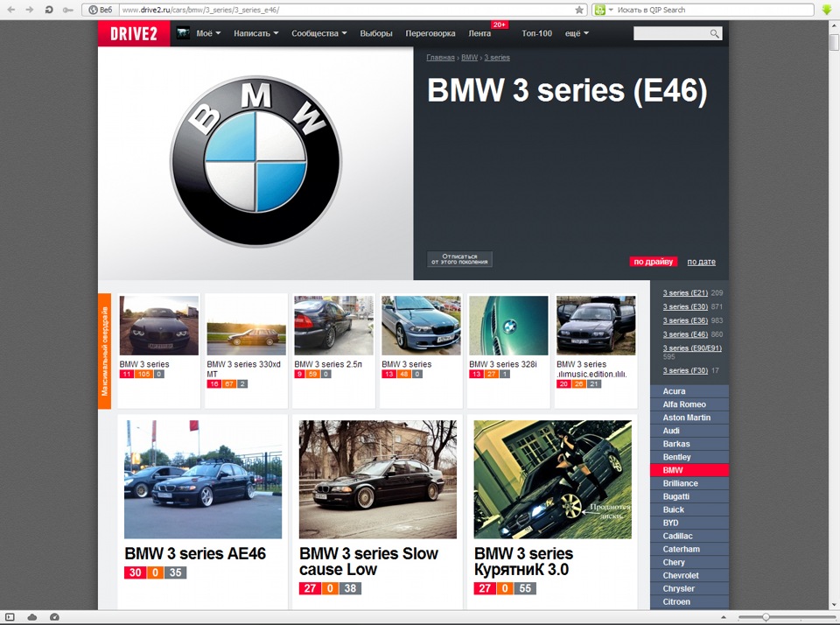Open BMW 3 series AE46 title link
The width and height of the screenshot is (840, 625).
(x=195, y=553)
